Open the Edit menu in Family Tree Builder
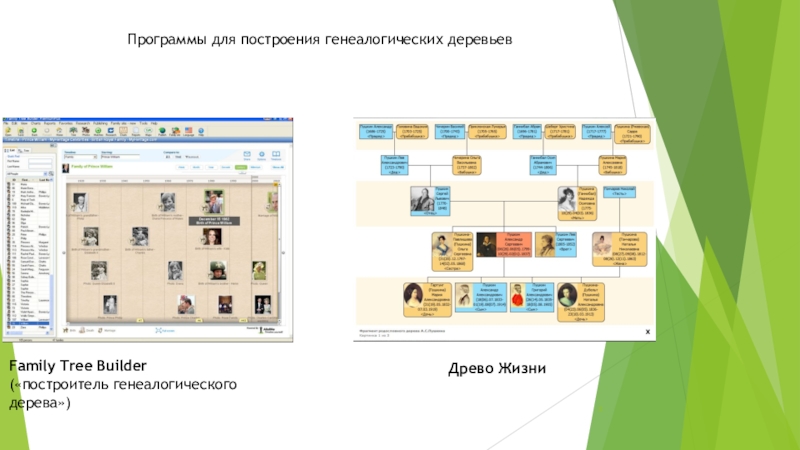The height and width of the screenshot is (450, 800). [14, 123]
